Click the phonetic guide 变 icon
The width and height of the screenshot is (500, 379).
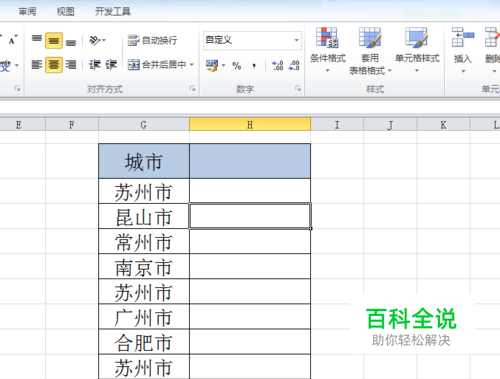pyautogui.click(x=5, y=65)
